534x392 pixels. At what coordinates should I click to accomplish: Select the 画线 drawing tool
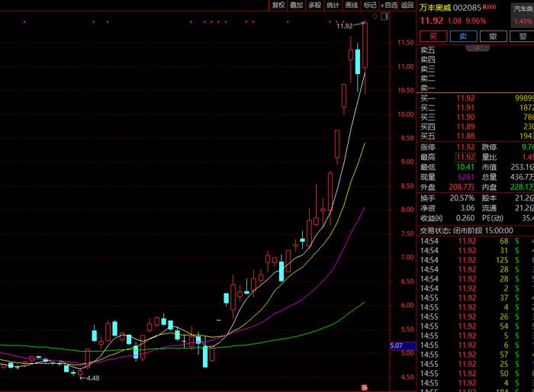pos(352,5)
